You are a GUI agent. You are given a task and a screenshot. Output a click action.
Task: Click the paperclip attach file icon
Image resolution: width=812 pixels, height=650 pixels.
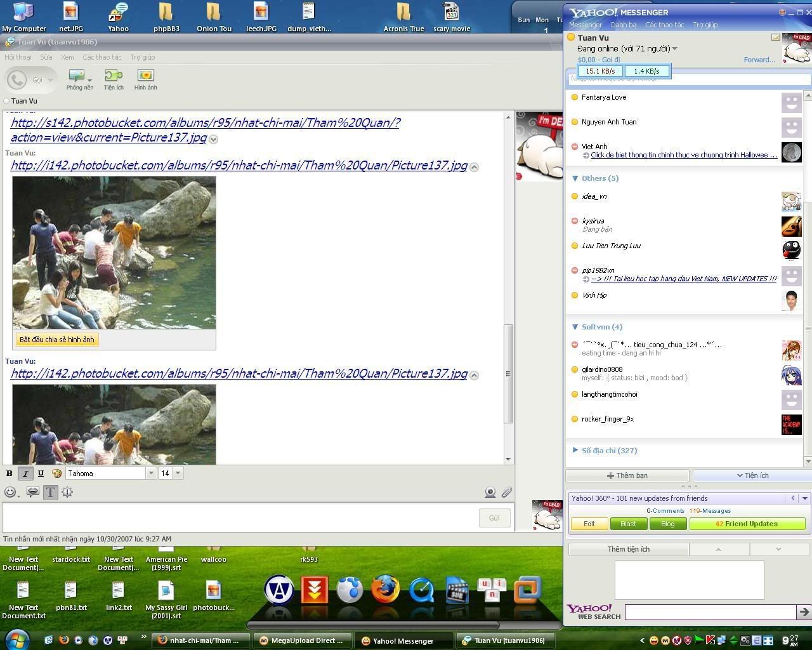tap(506, 492)
